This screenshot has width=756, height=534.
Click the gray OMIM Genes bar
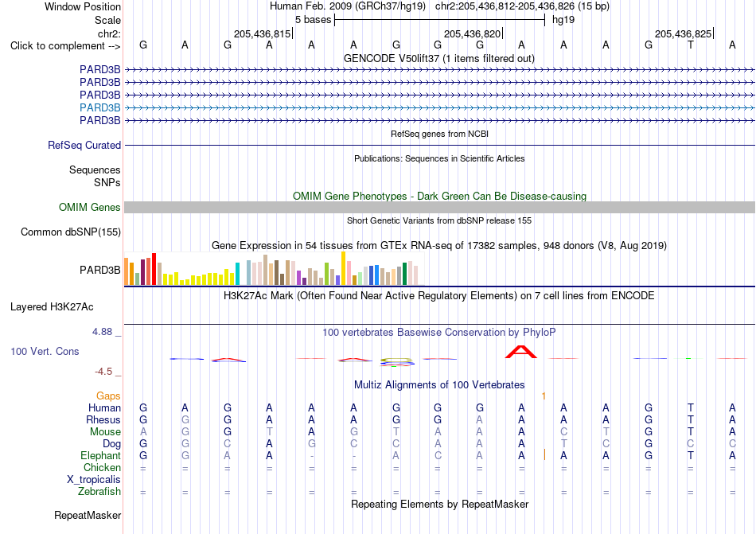[x=439, y=207]
